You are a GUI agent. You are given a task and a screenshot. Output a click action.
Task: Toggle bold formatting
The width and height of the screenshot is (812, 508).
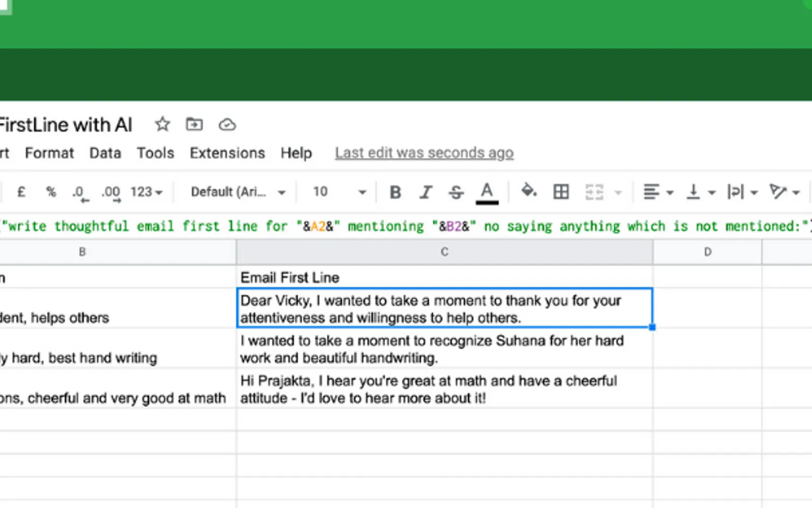[x=395, y=192]
